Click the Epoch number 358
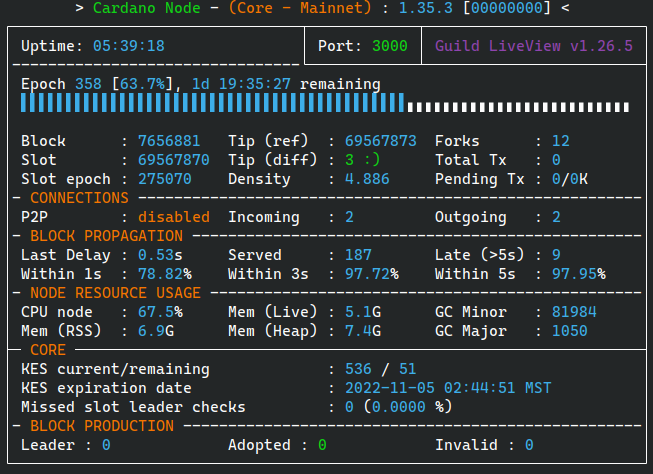The width and height of the screenshot is (653, 474). tap(88, 84)
